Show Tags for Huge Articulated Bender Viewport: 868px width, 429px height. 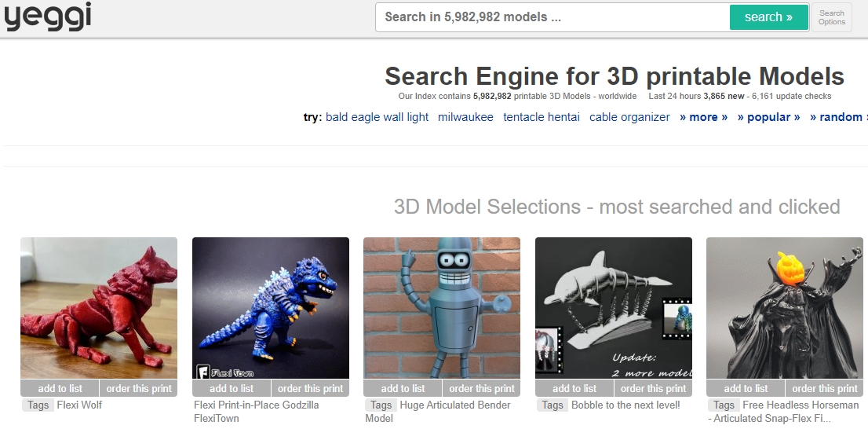click(x=381, y=405)
